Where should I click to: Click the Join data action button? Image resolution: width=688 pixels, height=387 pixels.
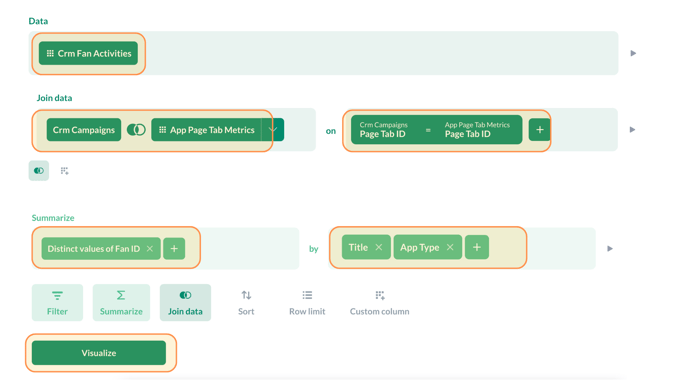pyautogui.click(x=185, y=303)
